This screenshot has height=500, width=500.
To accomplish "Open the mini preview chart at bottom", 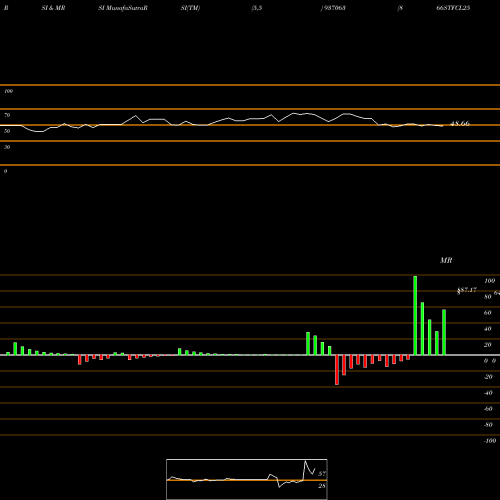I will coord(247,479).
